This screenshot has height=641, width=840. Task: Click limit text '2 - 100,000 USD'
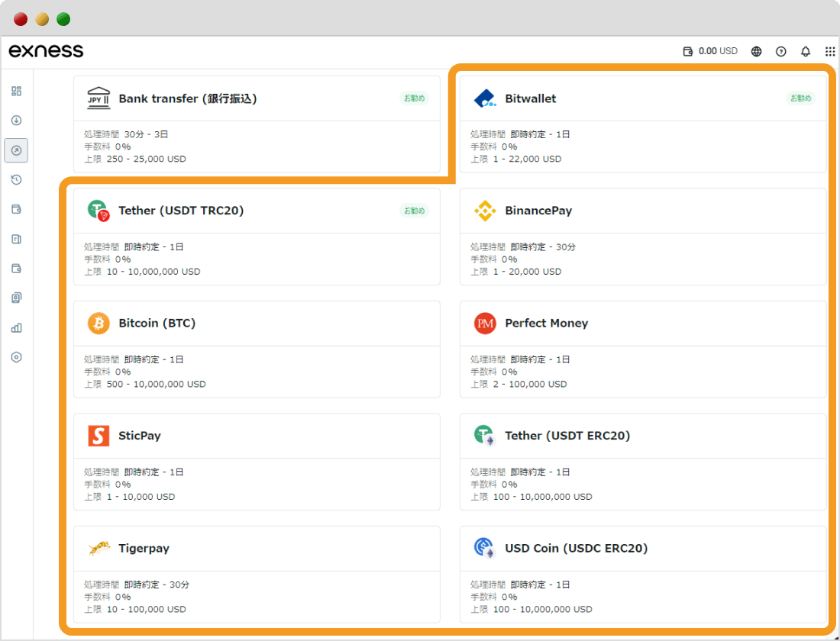tap(530, 384)
